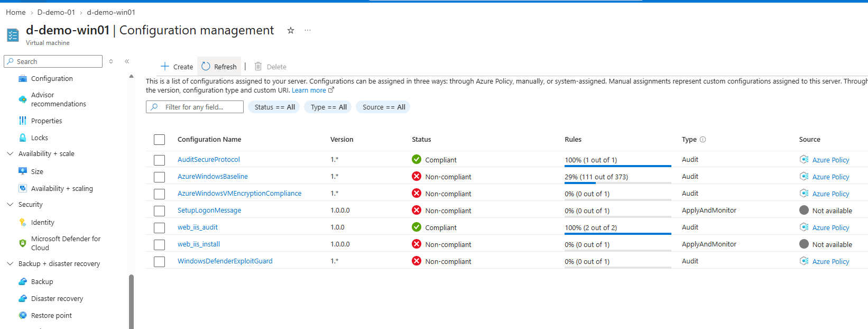Open Microsoft Defender for Cloud shield icon
868x329 pixels.
pyautogui.click(x=23, y=243)
